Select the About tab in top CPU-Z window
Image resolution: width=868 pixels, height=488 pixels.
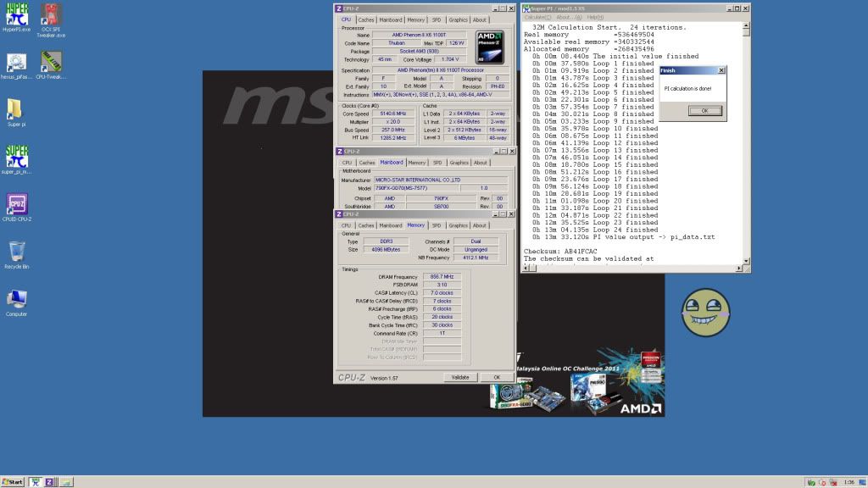tap(480, 19)
